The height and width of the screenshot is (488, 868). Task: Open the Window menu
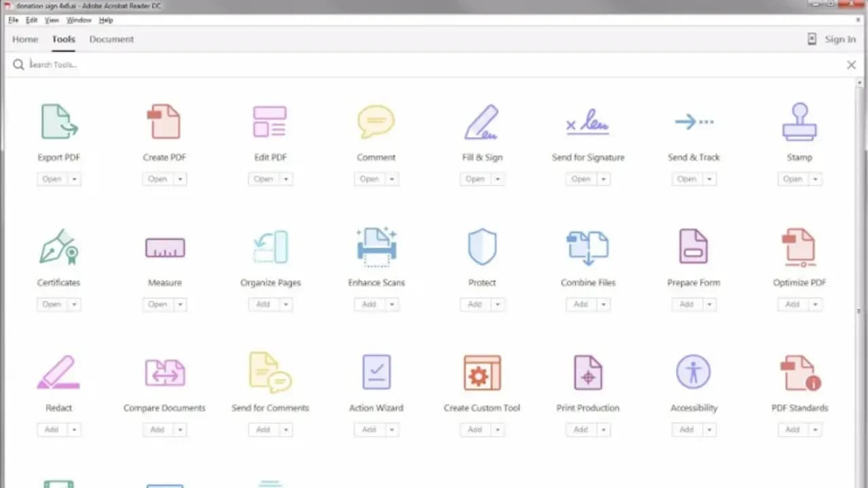pyautogui.click(x=79, y=20)
